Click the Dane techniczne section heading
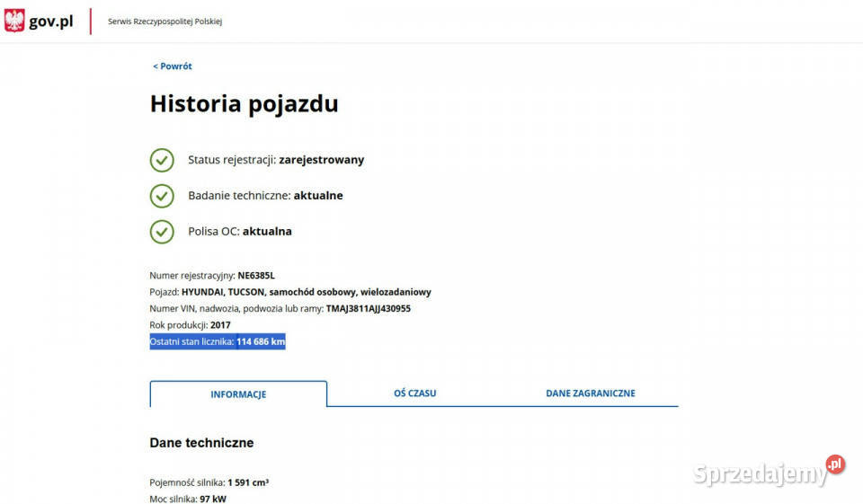 tap(201, 442)
